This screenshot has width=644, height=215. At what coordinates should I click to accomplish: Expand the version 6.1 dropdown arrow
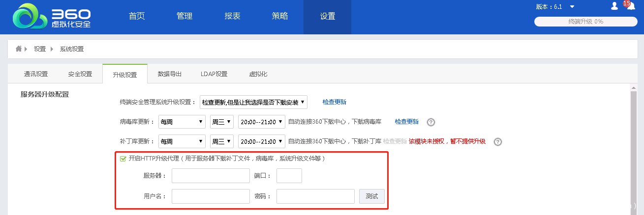click(x=572, y=7)
